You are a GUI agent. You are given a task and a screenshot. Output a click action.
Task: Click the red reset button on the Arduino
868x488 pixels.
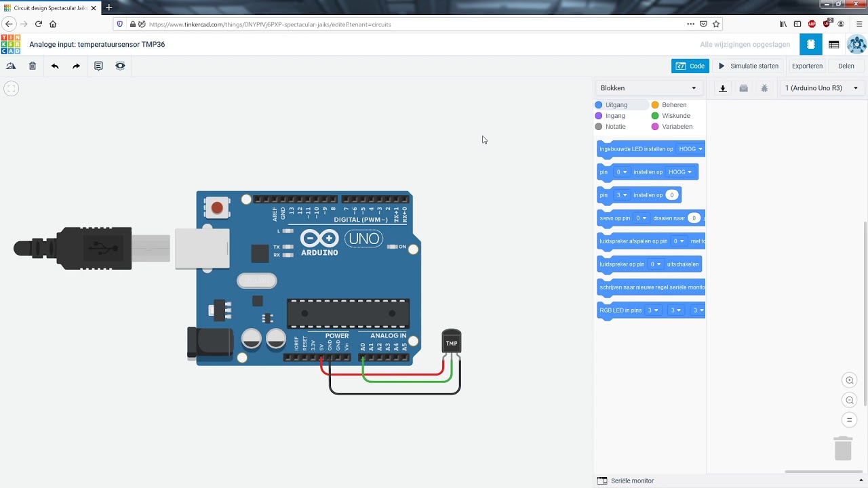[217, 207]
